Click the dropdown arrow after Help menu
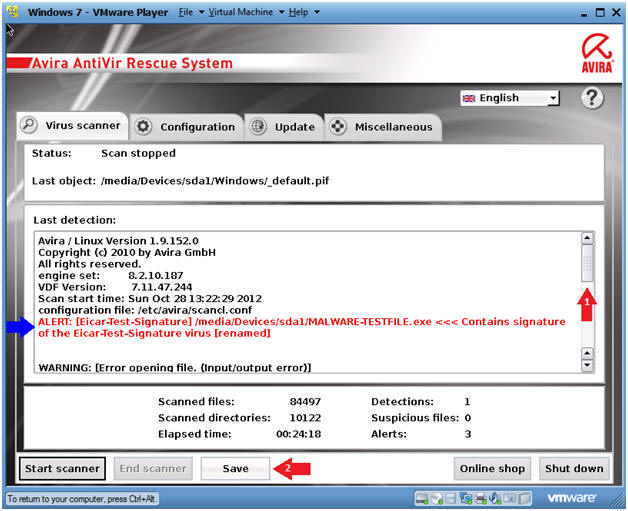 pos(317,12)
